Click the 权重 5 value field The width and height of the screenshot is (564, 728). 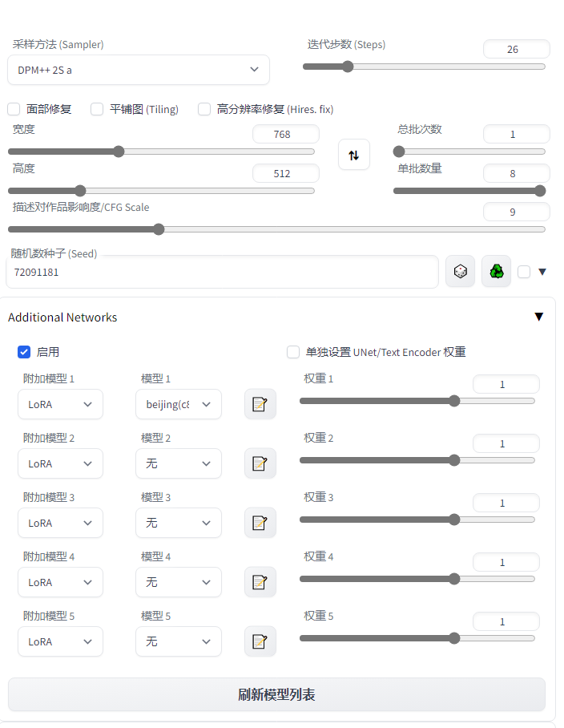[x=506, y=621]
